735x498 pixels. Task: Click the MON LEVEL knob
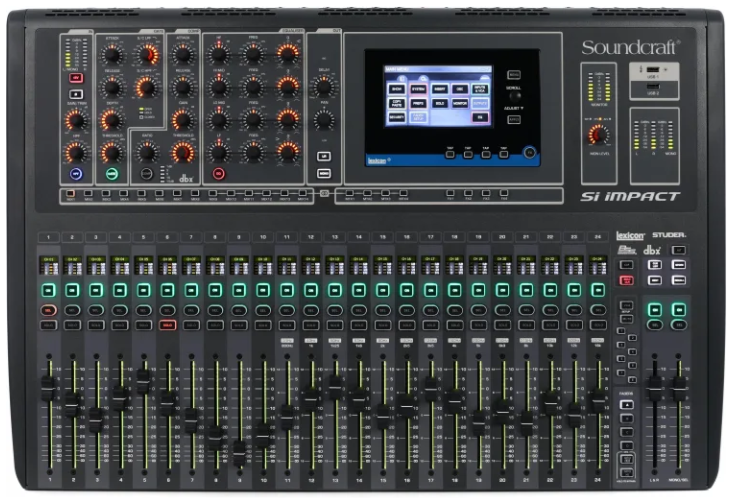[598, 136]
